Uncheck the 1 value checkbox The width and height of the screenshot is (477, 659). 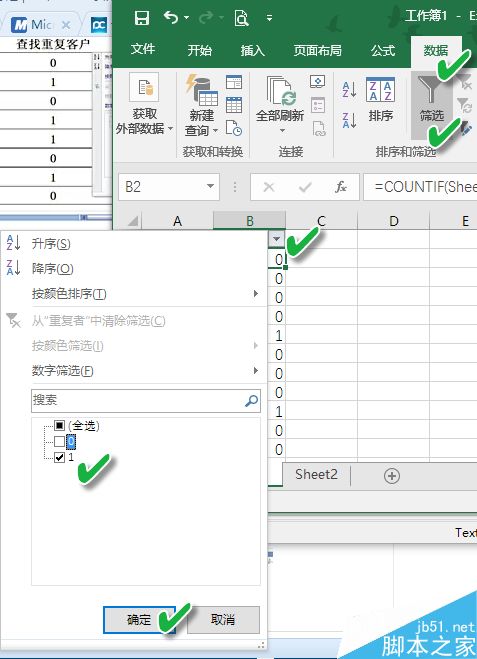59,457
